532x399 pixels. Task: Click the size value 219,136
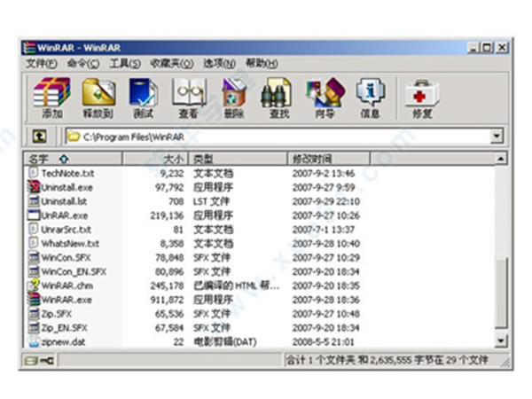[x=167, y=215]
